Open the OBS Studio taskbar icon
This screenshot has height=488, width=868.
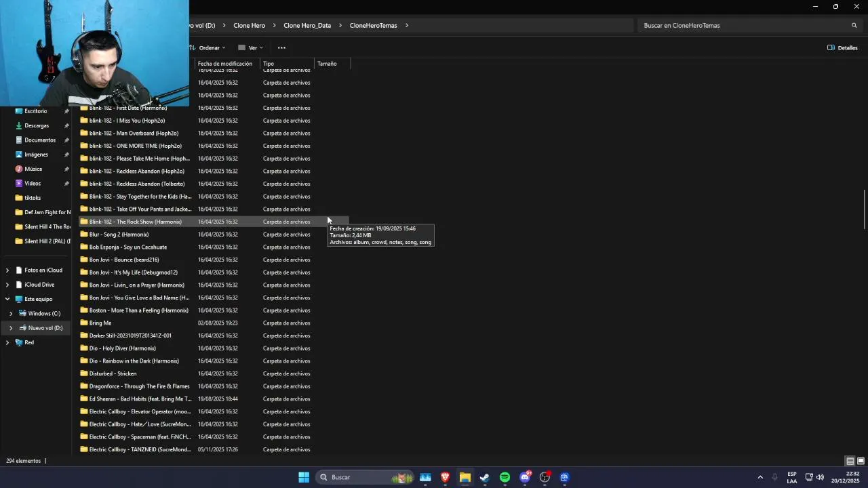(545, 477)
